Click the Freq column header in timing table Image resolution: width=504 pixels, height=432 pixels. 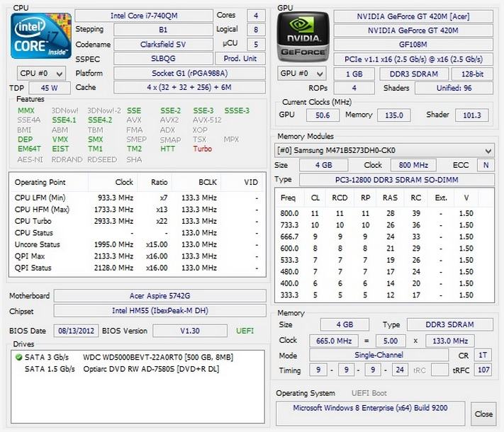point(288,198)
